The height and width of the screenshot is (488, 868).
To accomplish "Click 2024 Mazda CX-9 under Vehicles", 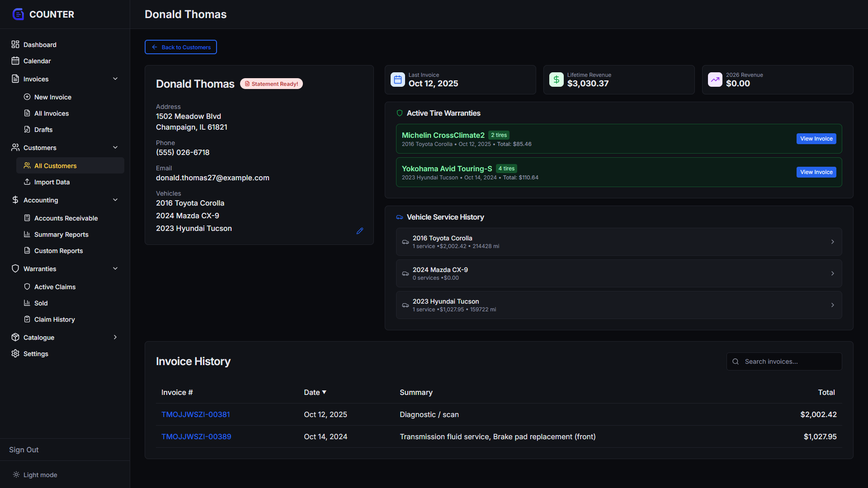I will tap(188, 216).
